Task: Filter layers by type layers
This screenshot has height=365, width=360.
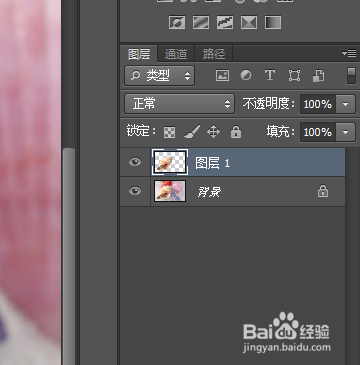Action: [x=270, y=75]
